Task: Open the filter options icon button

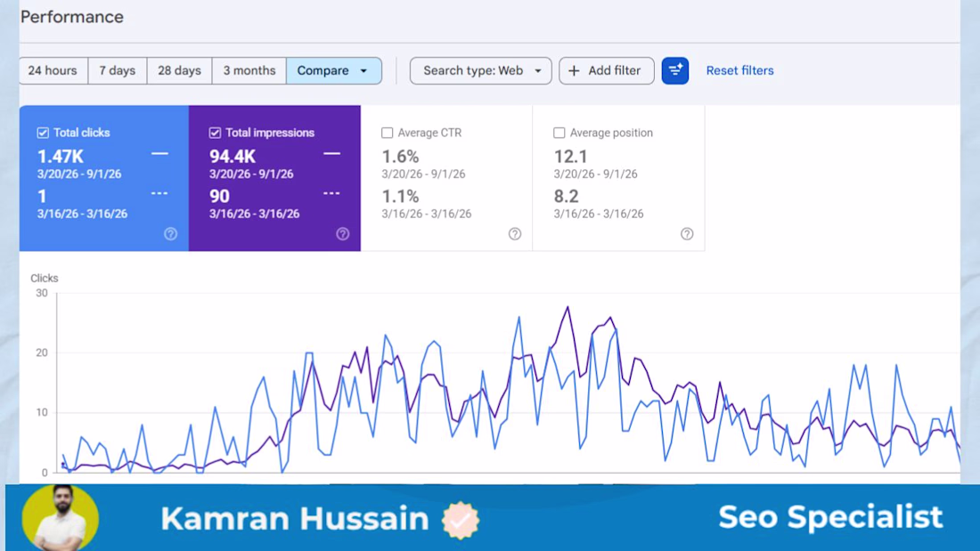Action: pos(675,70)
